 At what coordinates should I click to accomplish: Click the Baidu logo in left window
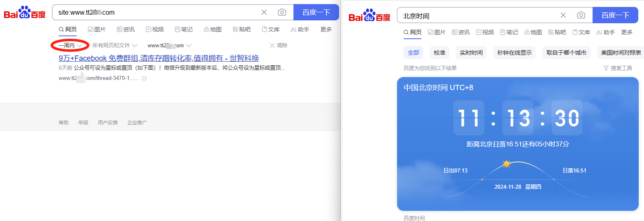(x=24, y=13)
